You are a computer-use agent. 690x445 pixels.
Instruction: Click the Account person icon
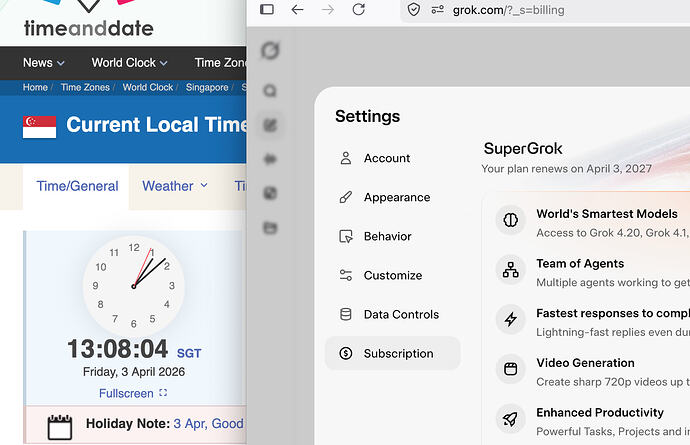coord(346,158)
